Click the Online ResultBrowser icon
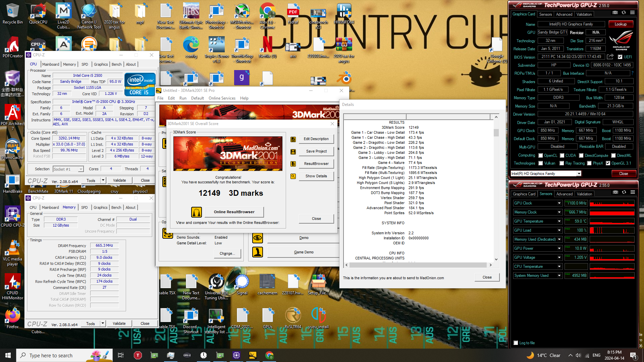Image resolution: width=644 pixels, height=362 pixels. point(197,212)
